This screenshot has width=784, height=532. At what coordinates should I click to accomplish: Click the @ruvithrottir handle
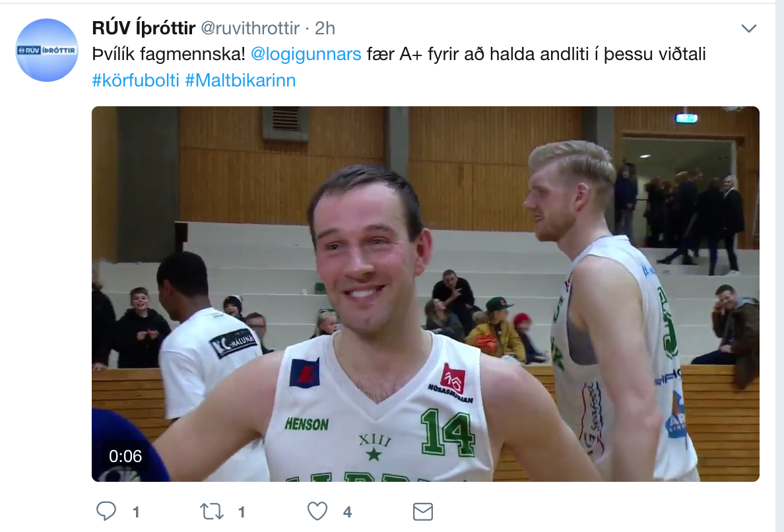click(250, 28)
